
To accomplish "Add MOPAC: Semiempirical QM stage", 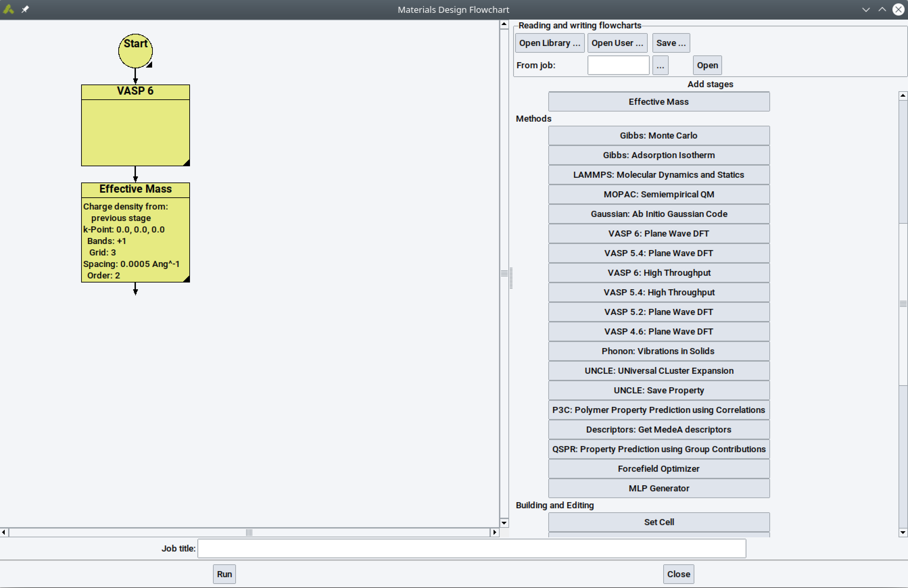I will [x=659, y=194].
